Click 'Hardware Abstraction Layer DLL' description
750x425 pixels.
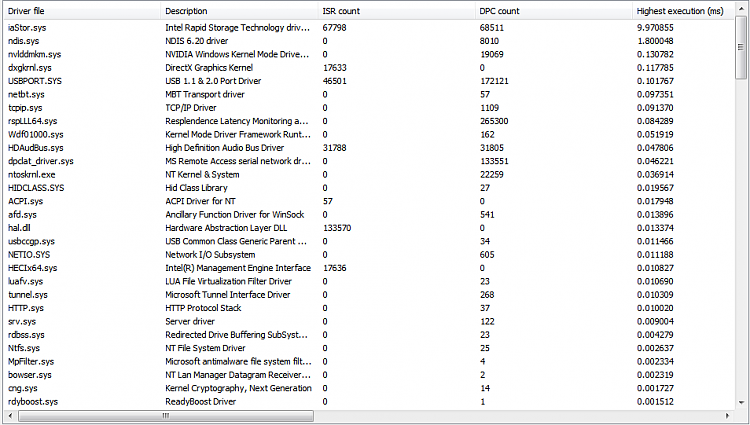[226, 228]
